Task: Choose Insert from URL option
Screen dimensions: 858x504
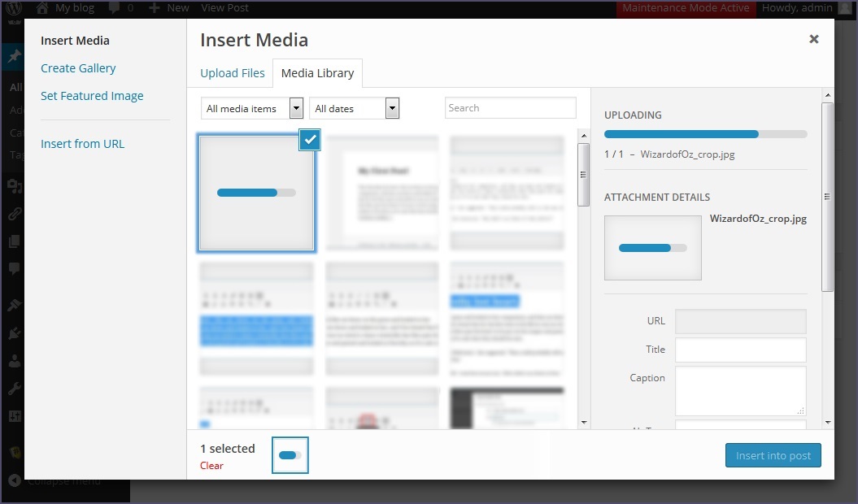Action: (82, 144)
